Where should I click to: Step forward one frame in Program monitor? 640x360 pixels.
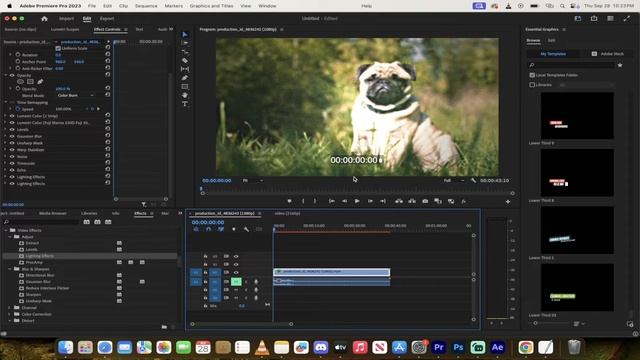click(370, 201)
